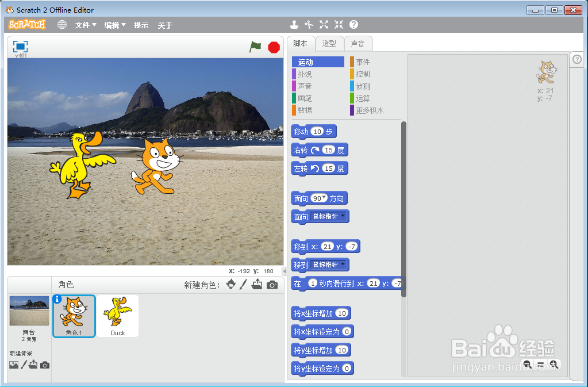Viewport: 588px width, 387px height.
Task: Select the Grow sprite tool
Action: coord(324,25)
